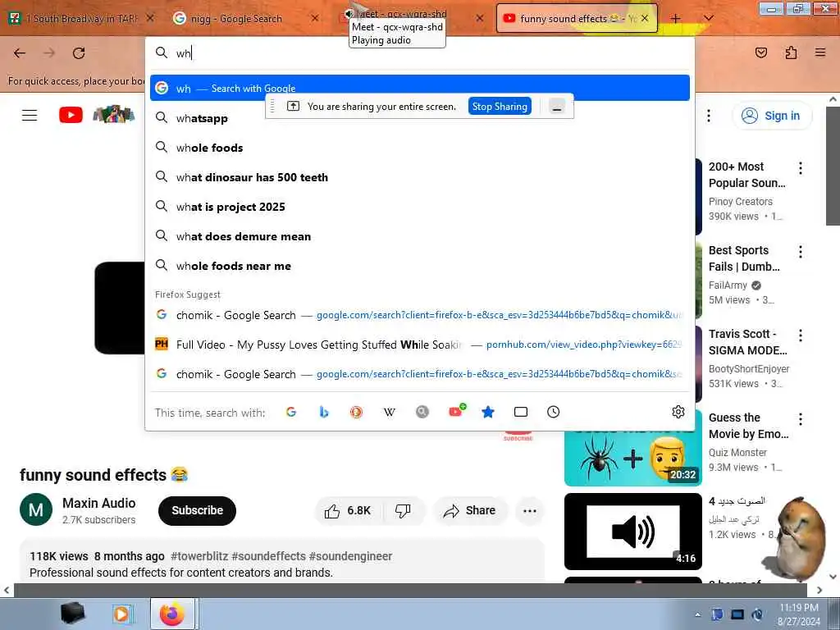The width and height of the screenshot is (840, 630).
Task: Choose 'whole foods near me' suggestion
Action: click(x=419, y=266)
